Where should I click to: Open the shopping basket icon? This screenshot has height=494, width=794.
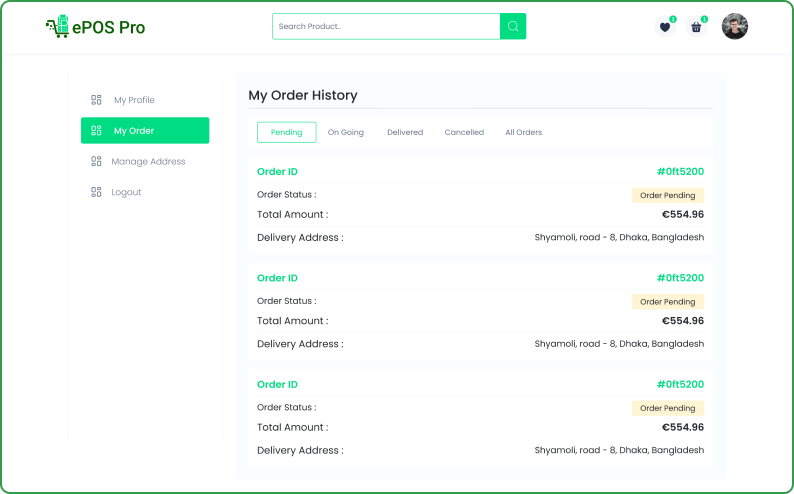pyautogui.click(x=697, y=27)
